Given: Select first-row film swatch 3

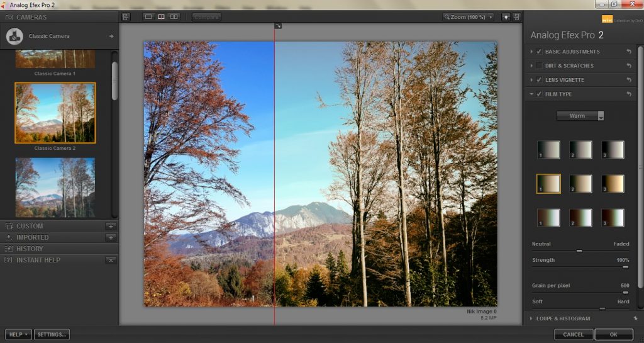Looking at the screenshot, I should (613, 150).
